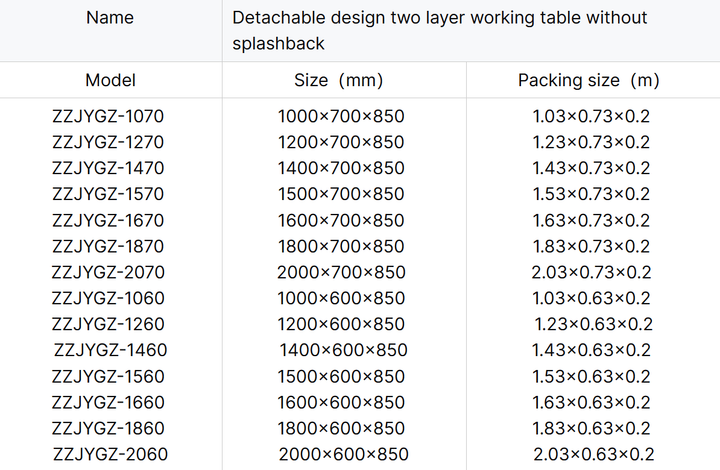The width and height of the screenshot is (720, 470).
Task: Select packing size 2.03×0.63×0.2
Action: tap(594, 454)
